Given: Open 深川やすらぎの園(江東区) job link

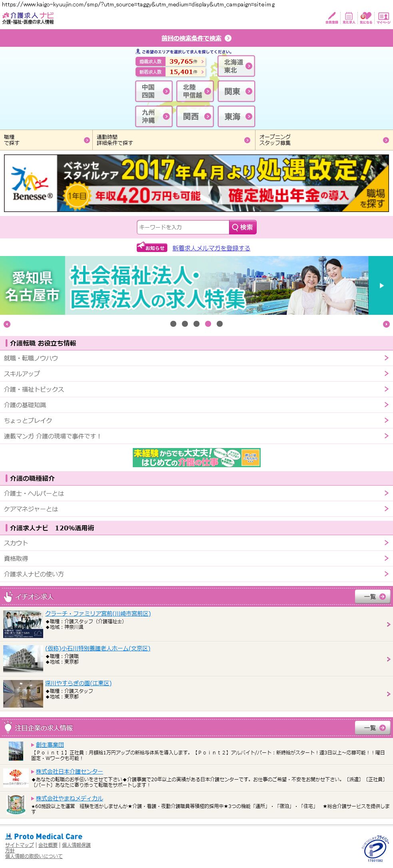Looking at the screenshot, I should click(78, 683).
